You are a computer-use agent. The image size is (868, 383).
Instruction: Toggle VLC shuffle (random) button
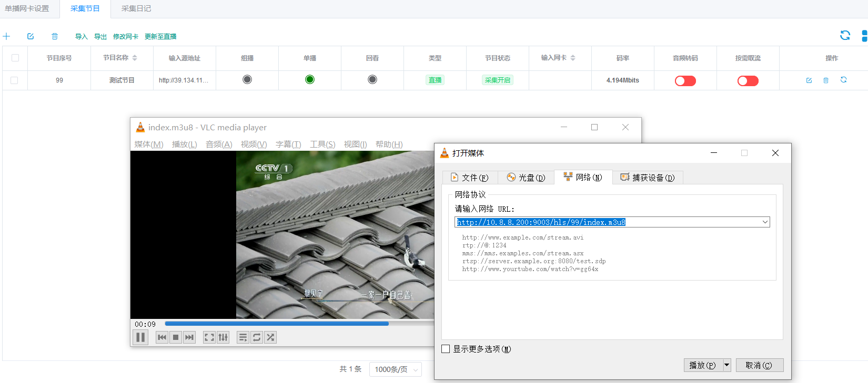click(270, 337)
